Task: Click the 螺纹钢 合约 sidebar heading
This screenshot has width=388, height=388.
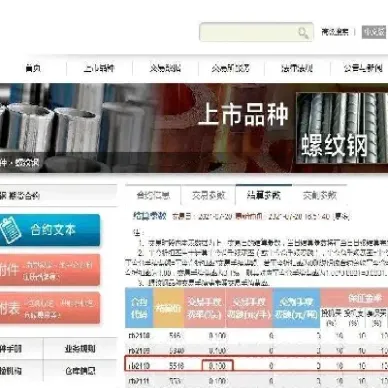Action: pos(20,196)
